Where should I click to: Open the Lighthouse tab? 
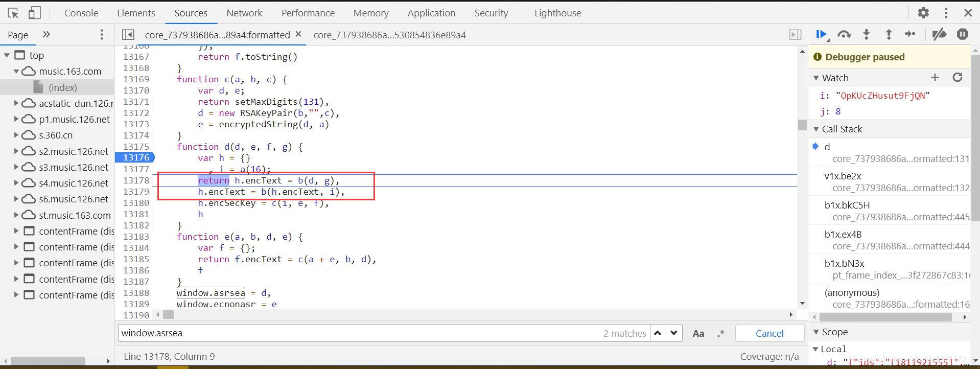[x=557, y=13]
